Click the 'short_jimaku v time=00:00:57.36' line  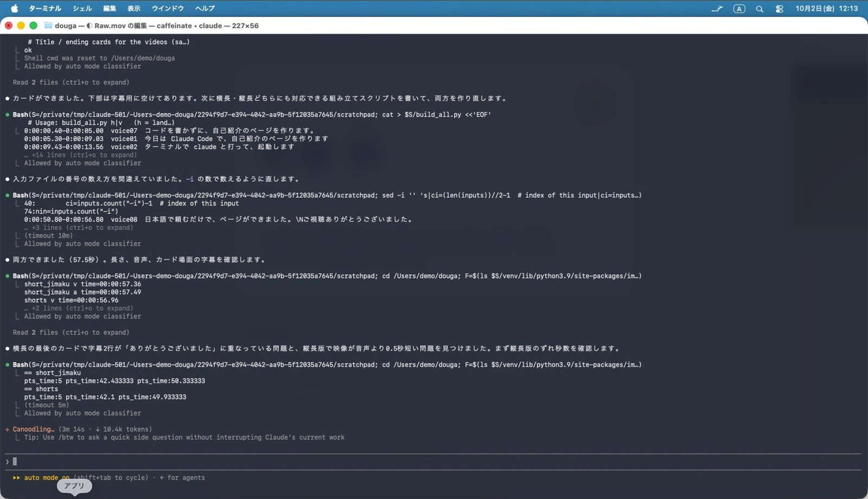point(82,284)
